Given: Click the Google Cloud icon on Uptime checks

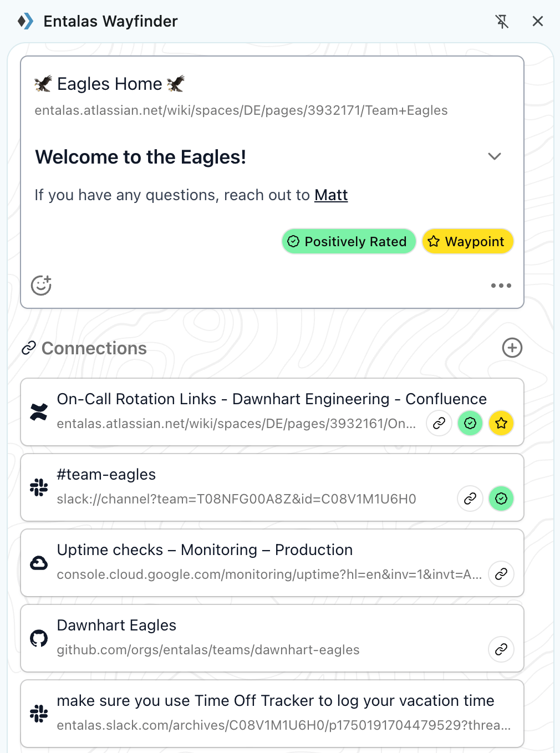Looking at the screenshot, I should [x=38, y=563].
